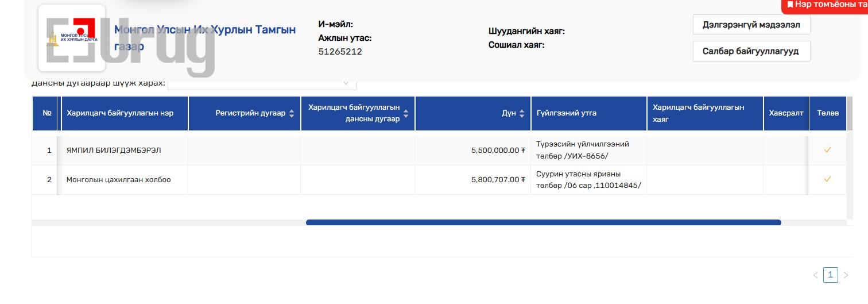
Task: Select row Монголын цахилгаан холбоо
Action: [x=118, y=180]
